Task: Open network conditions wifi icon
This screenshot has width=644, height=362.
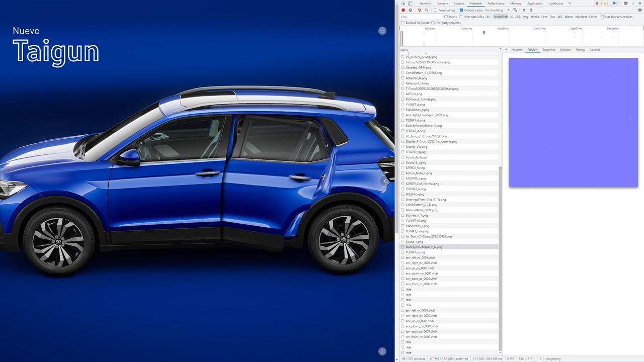Action: 515,10
